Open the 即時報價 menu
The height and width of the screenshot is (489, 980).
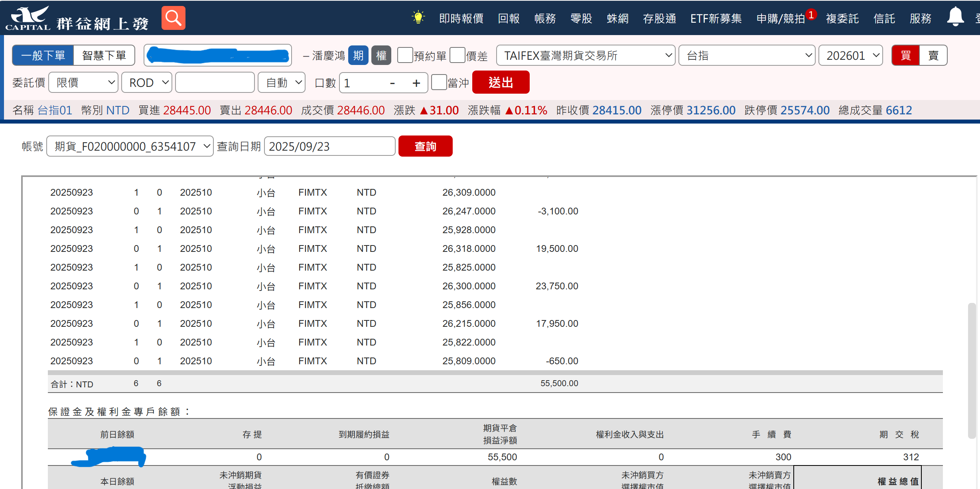click(461, 18)
